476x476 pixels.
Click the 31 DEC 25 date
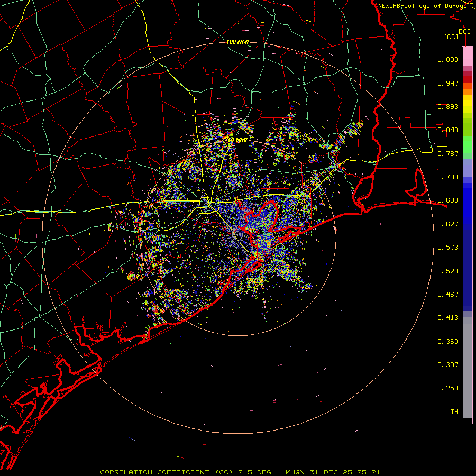pos(331,472)
